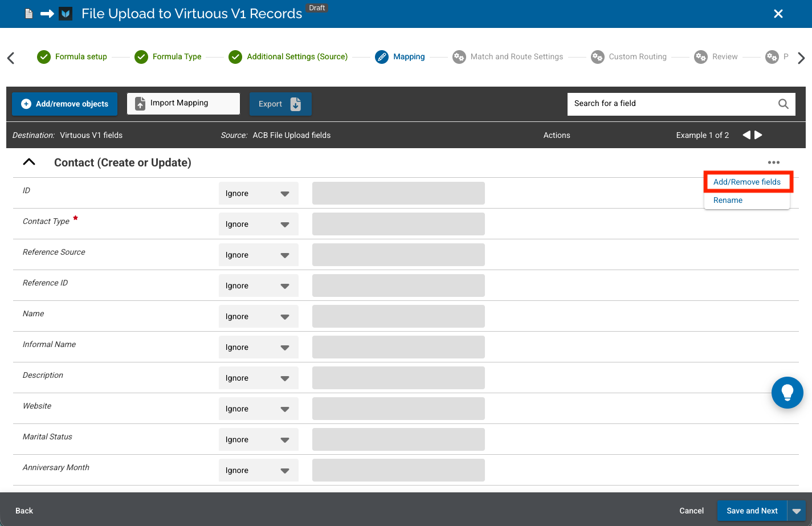This screenshot has height=526, width=812.
Task: Click the Add/remove objects button
Action: (x=65, y=104)
